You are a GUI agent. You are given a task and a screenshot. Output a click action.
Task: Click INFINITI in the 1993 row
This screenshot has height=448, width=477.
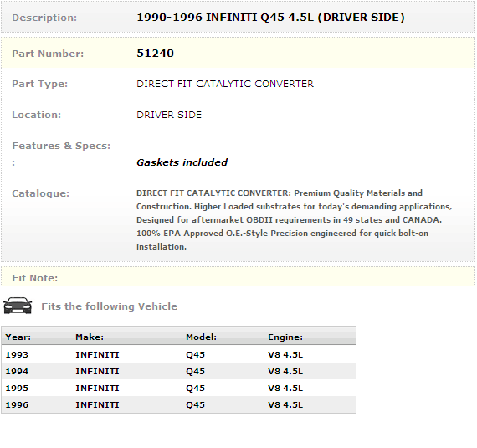click(x=97, y=354)
